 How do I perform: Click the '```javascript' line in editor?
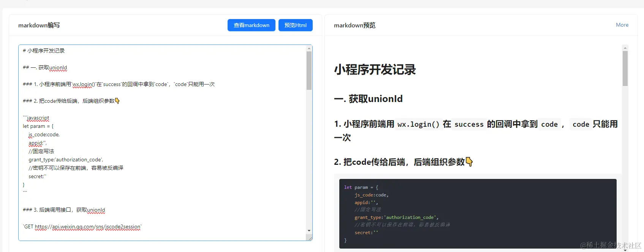point(36,118)
